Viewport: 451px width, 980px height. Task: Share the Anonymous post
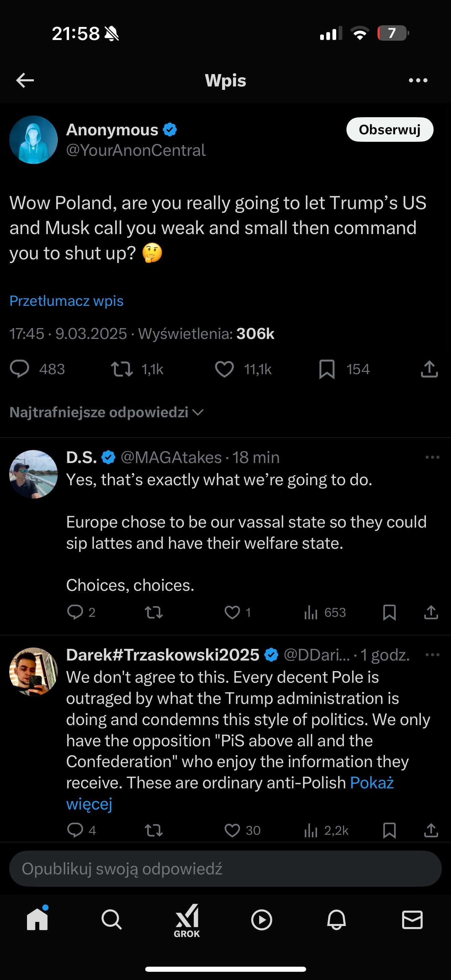(429, 369)
